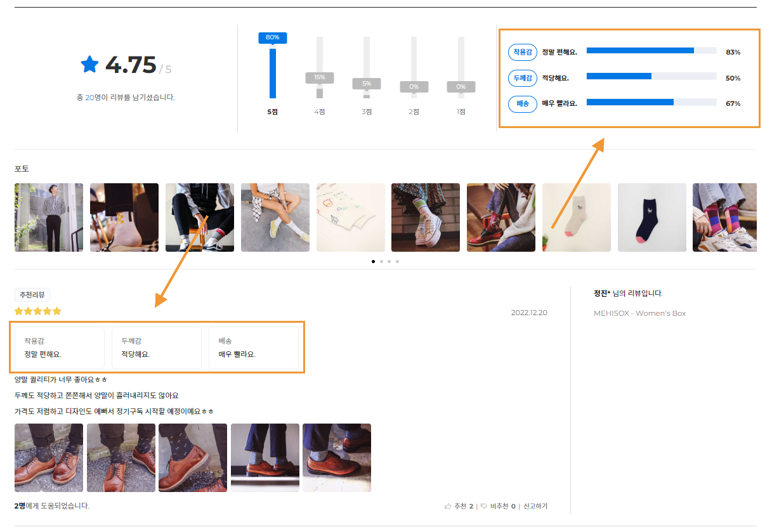Open first brown shoe review photo
This screenshot has width=772, height=532.
click(49, 458)
